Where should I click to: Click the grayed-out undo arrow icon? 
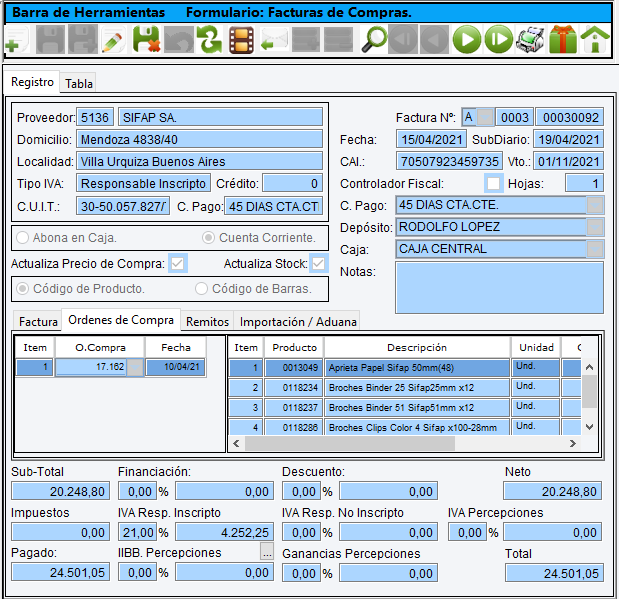(x=178, y=39)
